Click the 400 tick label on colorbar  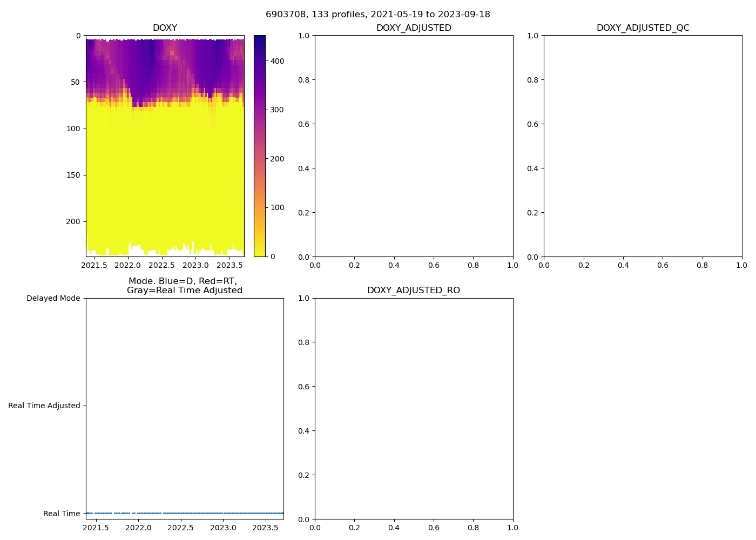pos(277,61)
